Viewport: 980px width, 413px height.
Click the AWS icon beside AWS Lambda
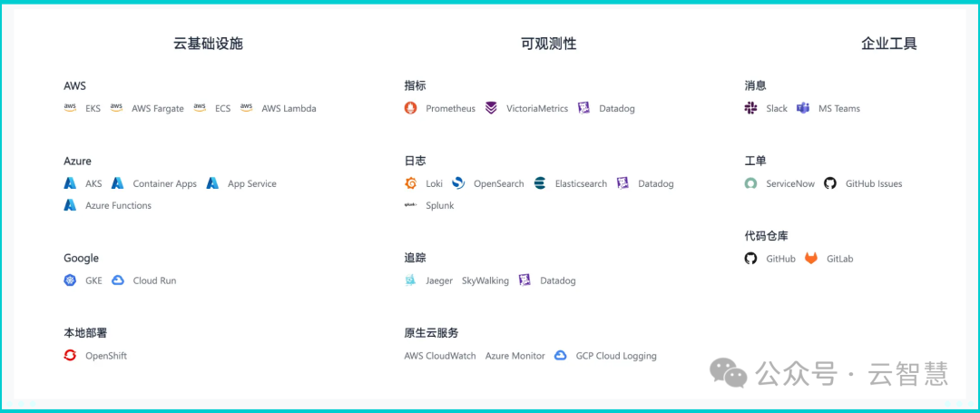246,108
